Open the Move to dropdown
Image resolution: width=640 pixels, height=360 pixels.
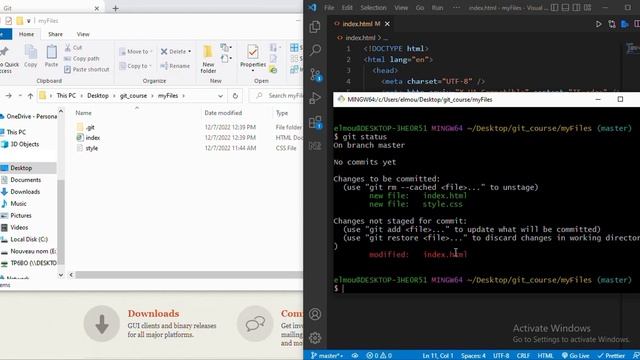[136, 51]
